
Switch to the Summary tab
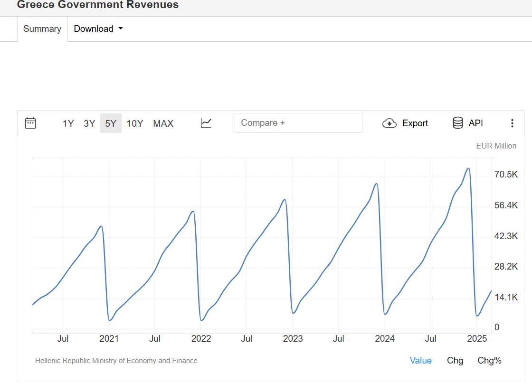pyautogui.click(x=42, y=29)
